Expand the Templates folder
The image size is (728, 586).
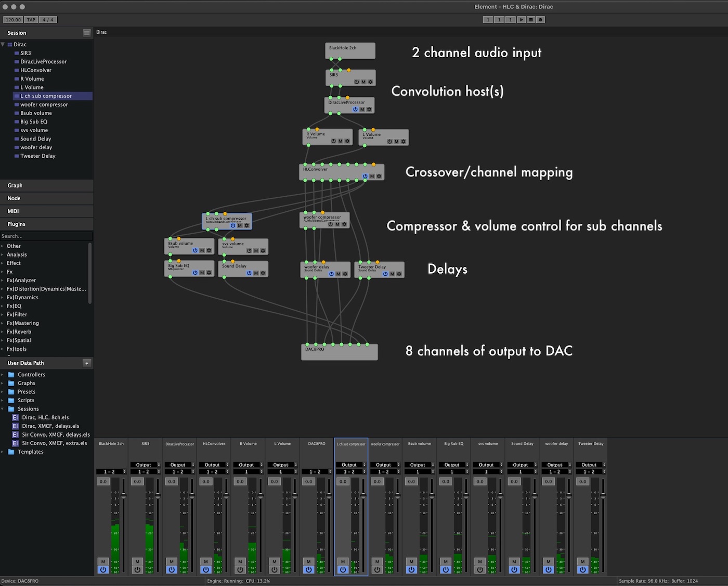pyautogui.click(x=3, y=452)
